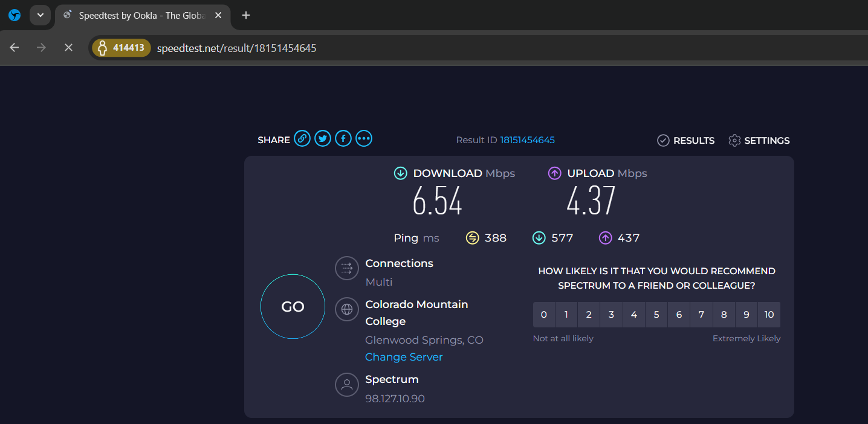Click the Connections multi icon
Viewport: 868px width, 424px height.
coord(347,268)
